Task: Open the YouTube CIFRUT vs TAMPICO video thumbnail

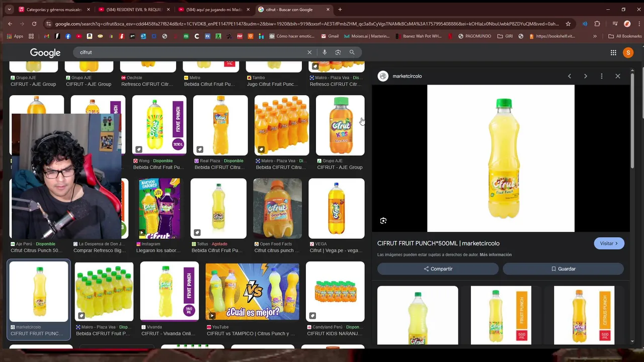Action: pos(252,292)
